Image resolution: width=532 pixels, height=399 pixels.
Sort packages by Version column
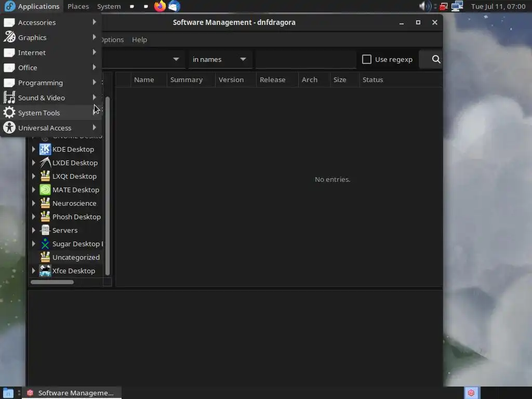236,79
